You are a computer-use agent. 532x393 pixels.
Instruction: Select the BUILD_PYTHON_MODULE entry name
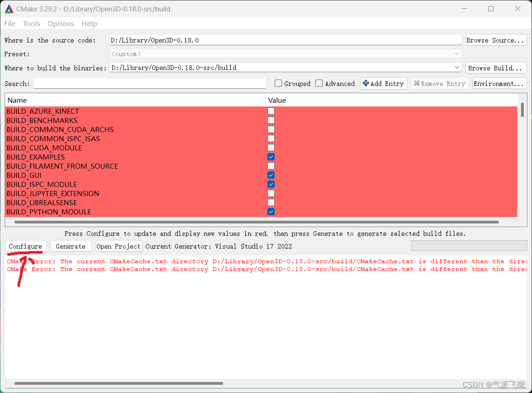coord(49,212)
